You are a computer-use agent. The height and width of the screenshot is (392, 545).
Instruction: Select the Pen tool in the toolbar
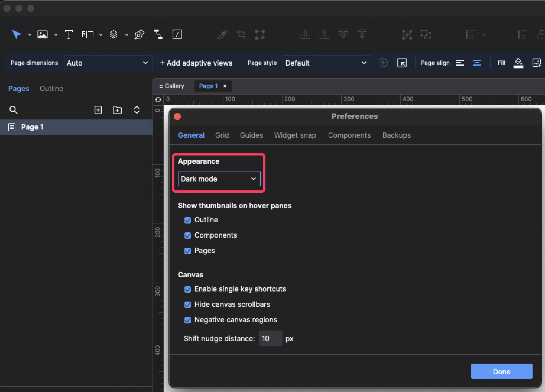139,34
